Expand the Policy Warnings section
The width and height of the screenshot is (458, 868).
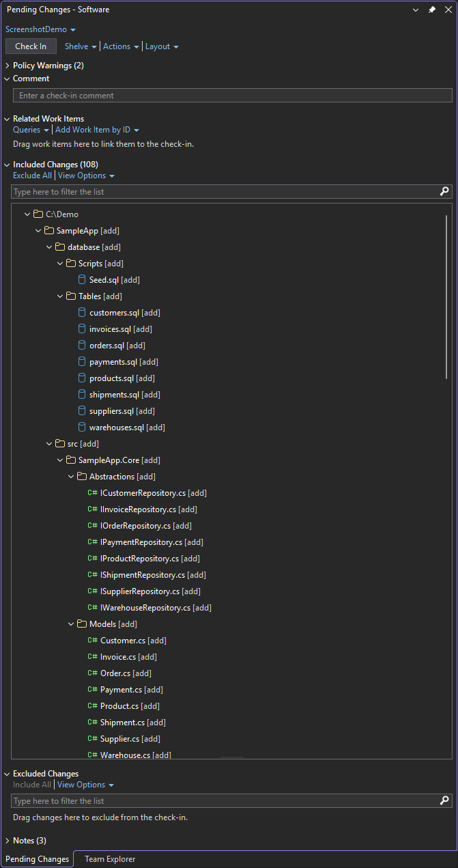pos(7,66)
